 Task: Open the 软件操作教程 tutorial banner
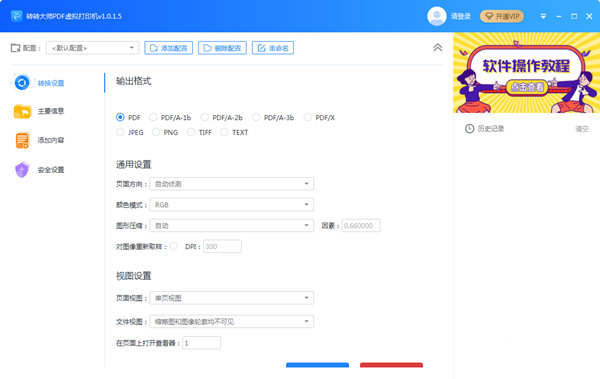point(527,73)
